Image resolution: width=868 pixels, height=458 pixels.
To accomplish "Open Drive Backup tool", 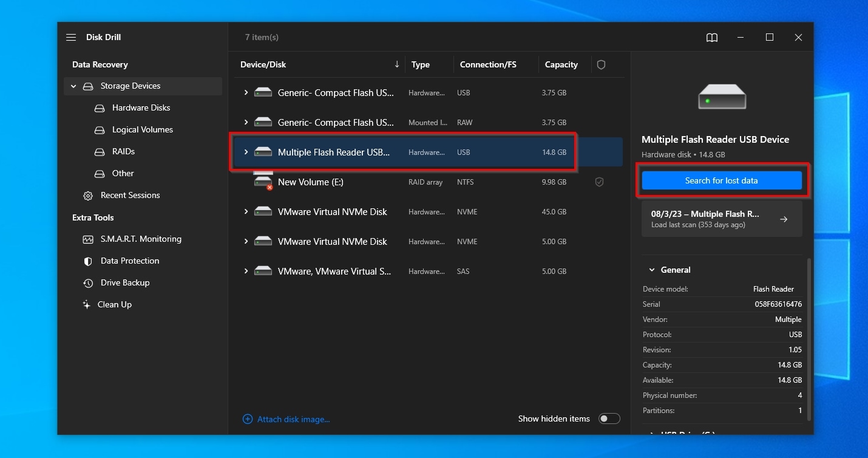I will (125, 283).
